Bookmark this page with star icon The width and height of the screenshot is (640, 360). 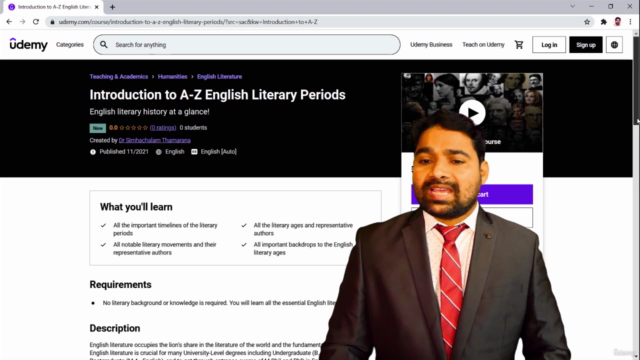tap(587, 22)
